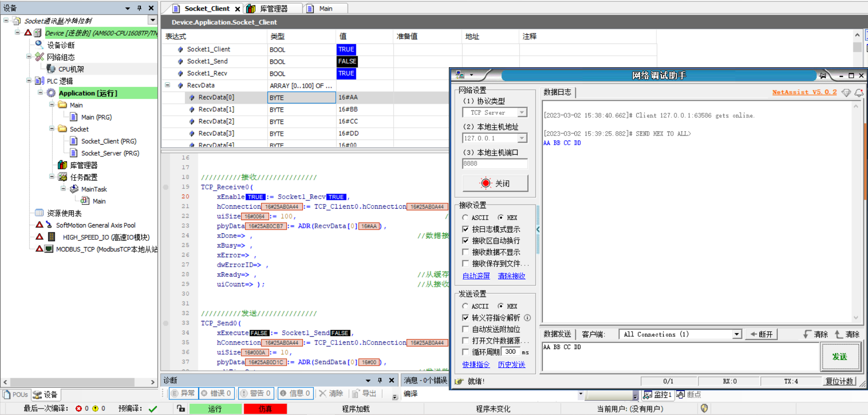The image size is (868, 415).
Task: Open 协议类型 TCP Server dropdown
Action: pyautogui.click(x=522, y=113)
